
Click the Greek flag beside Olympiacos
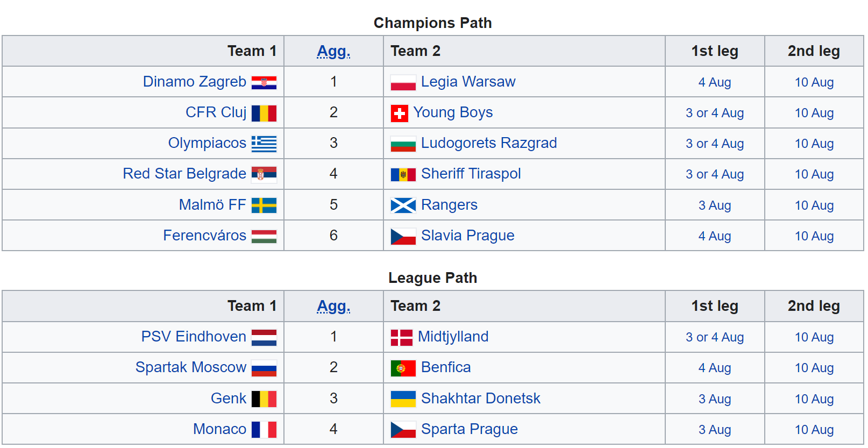point(264,144)
